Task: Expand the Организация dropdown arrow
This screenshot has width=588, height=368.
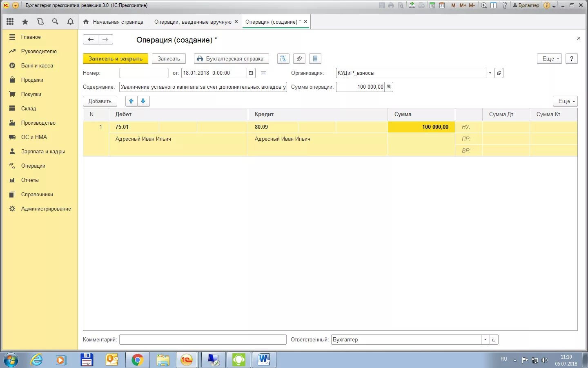Action: tap(490, 73)
